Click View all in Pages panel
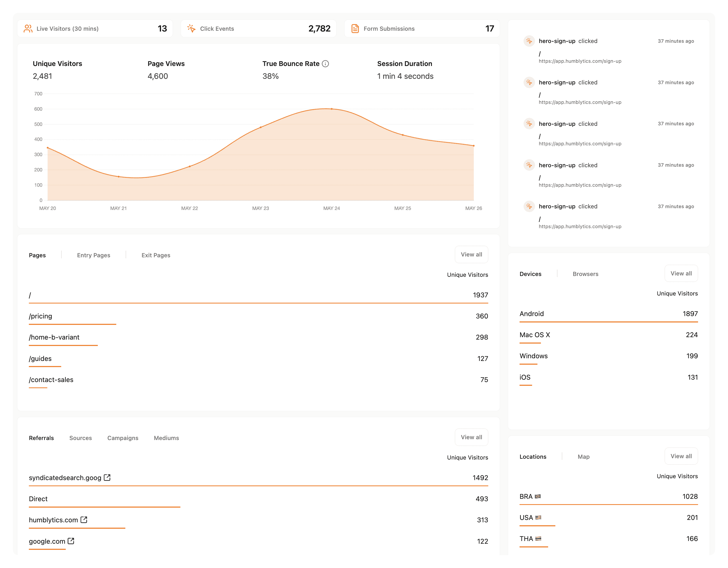Viewport: 728px width, 568px height. pos(471,255)
